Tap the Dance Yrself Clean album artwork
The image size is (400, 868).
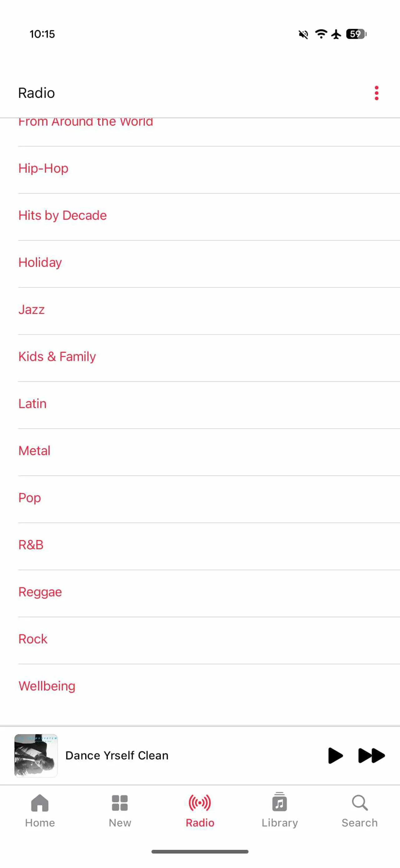[36, 755]
